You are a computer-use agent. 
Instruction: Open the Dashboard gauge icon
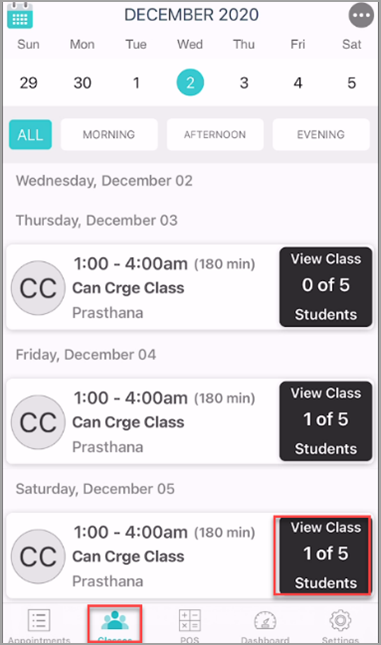(265, 621)
